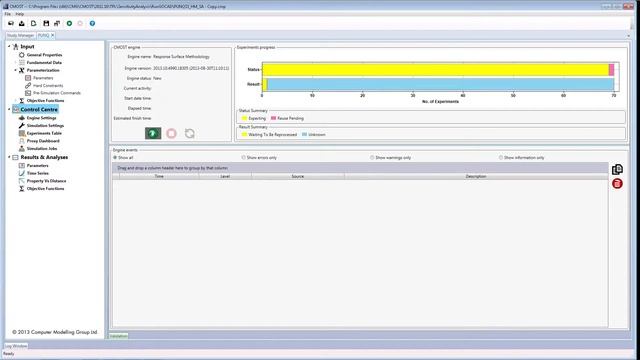Click the Fundamental Data grid icon
This screenshot has width=640, height=360.
(22, 62)
